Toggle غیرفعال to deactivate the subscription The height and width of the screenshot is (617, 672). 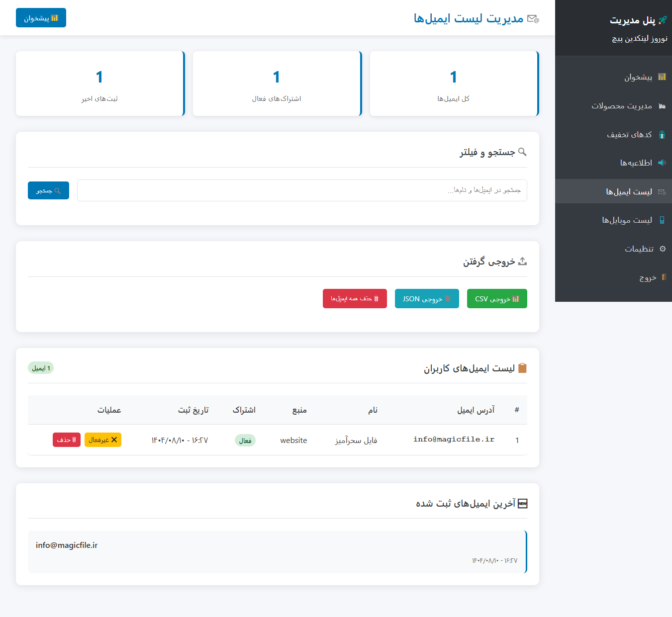pos(103,440)
